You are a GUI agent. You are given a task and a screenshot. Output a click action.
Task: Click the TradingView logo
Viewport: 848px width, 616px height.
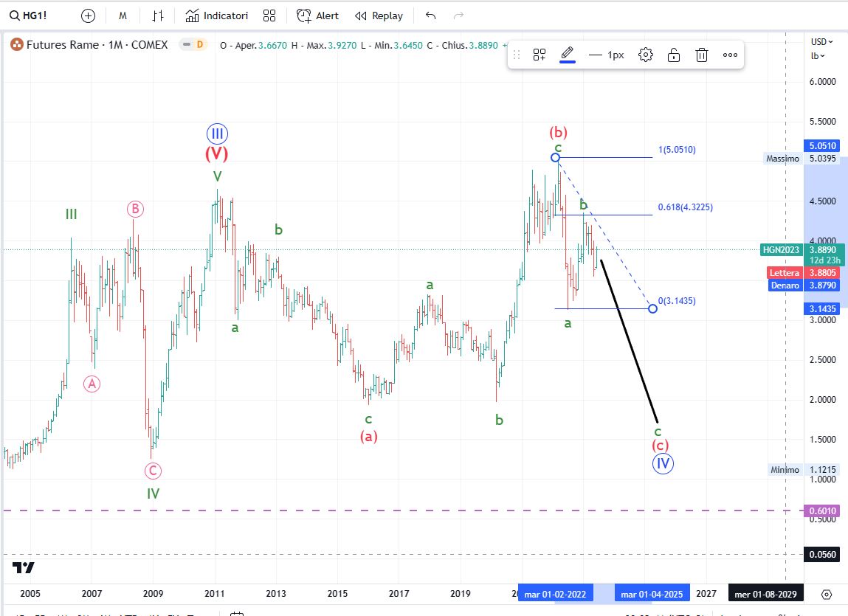pyautogui.click(x=24, y=567)
